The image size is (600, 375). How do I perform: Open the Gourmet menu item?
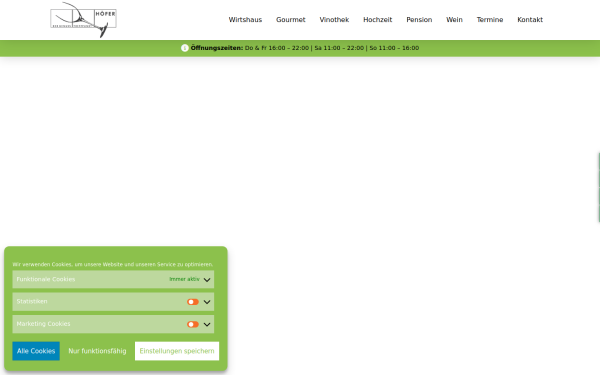pyautogui.click(x=291, y=20)
